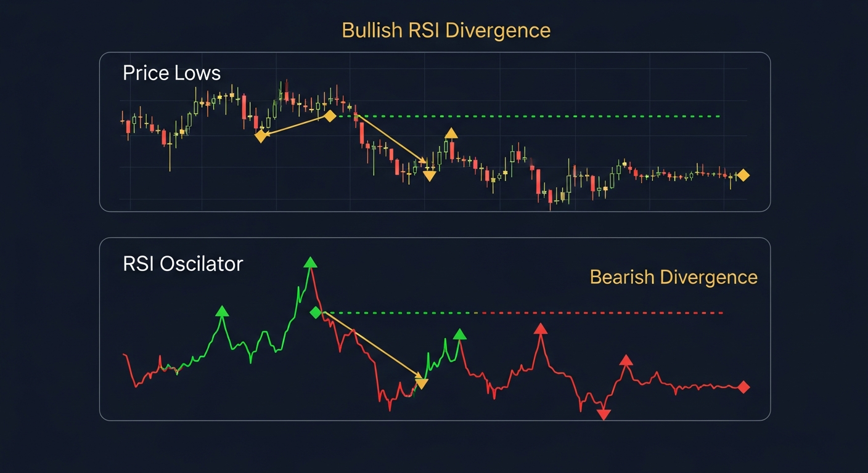The image size is (868, 473).
Task: Click the green diamond marker on the RSI line
Action: coord(315,312)
